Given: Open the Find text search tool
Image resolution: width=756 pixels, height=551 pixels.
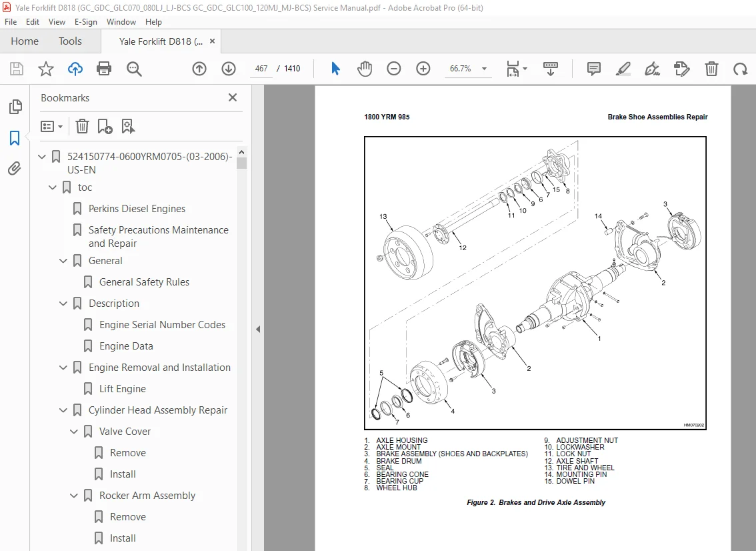Looking at the screenshot, I should 134,69.
